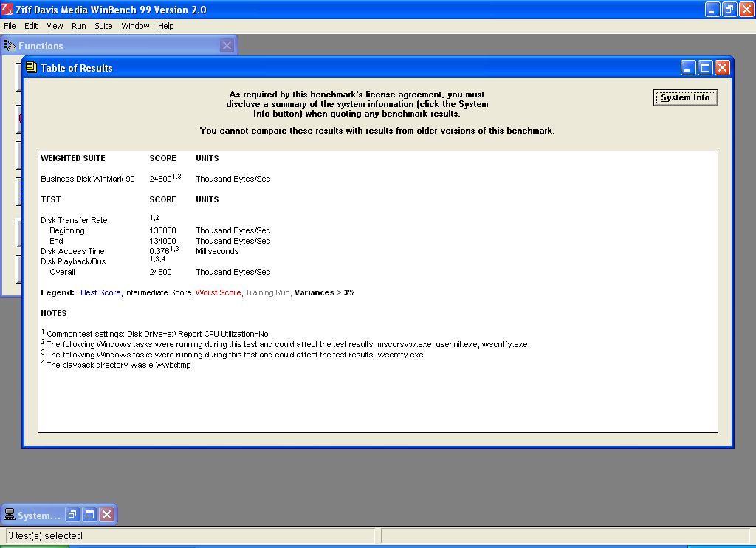The height and width of the screenshot is (548, 756).
Task: Click the System Info button
Action: point(685,97)
